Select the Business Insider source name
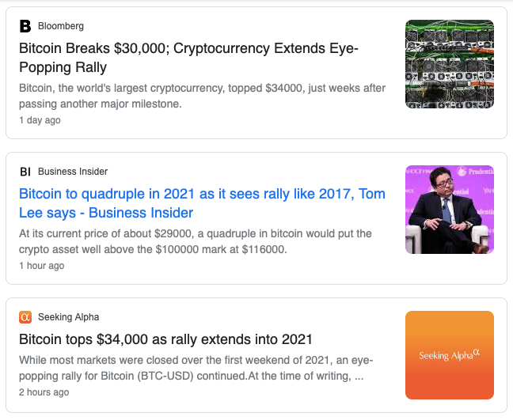This screenshot has height=420, width=513. 73,172
